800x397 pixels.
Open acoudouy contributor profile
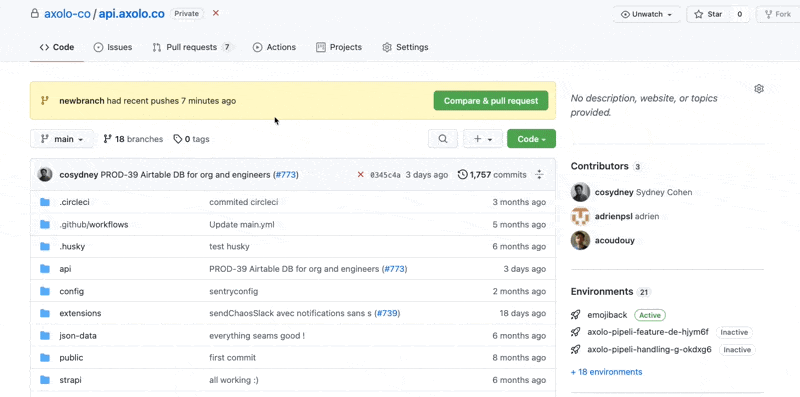click(615, 240)
